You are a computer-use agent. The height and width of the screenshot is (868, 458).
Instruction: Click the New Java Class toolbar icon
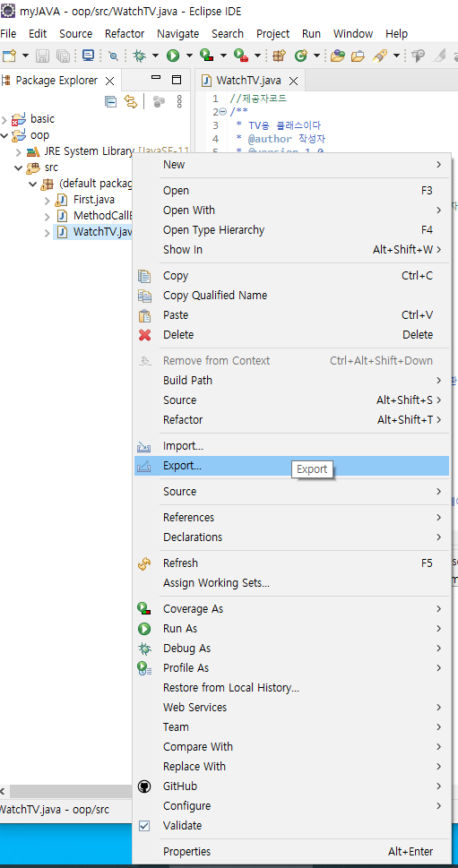pyautogui.click(x=301, y=56)
